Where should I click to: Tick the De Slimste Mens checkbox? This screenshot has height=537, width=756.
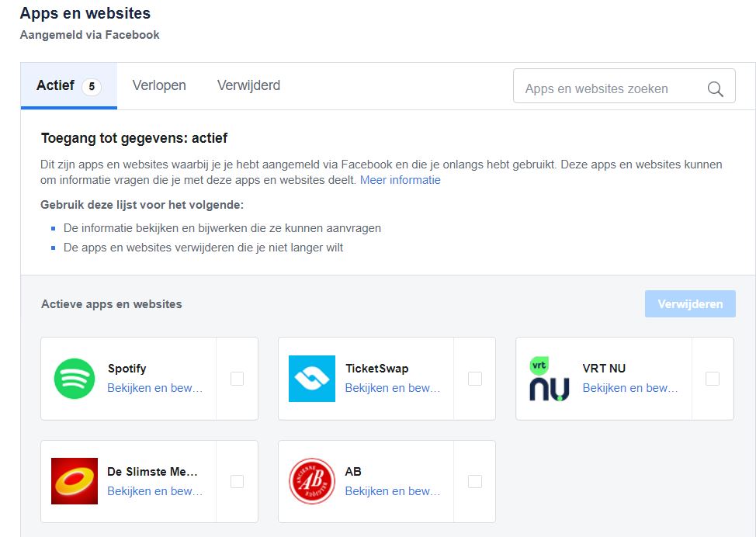237,481
